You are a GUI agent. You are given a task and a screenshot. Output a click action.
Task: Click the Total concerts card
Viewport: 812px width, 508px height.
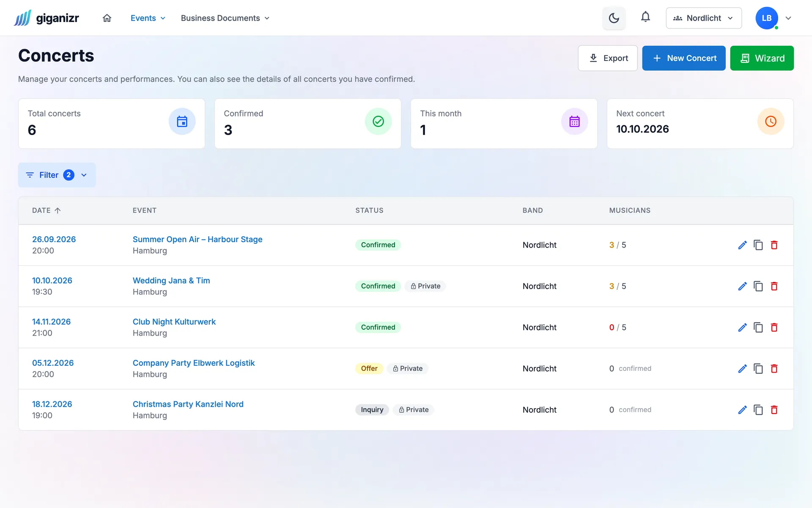point(112,124)
